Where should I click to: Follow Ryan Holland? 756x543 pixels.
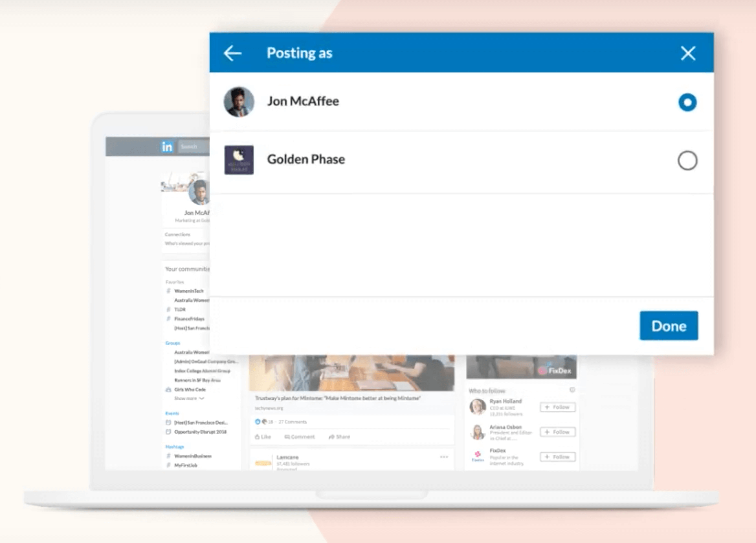[557, 407]
